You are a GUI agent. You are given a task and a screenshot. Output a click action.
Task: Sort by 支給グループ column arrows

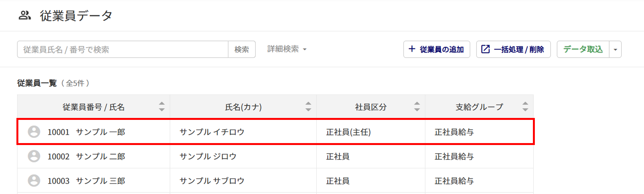click(x=525, y=107)
